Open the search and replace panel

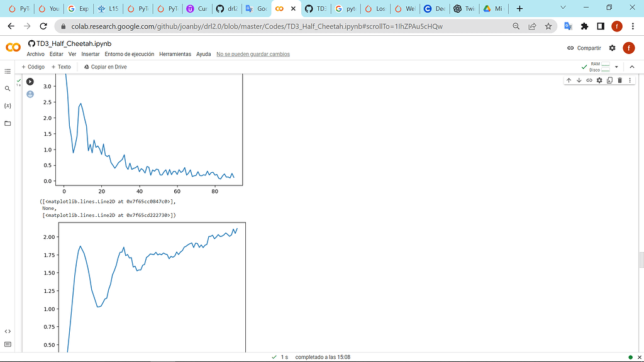pos(8,89)
